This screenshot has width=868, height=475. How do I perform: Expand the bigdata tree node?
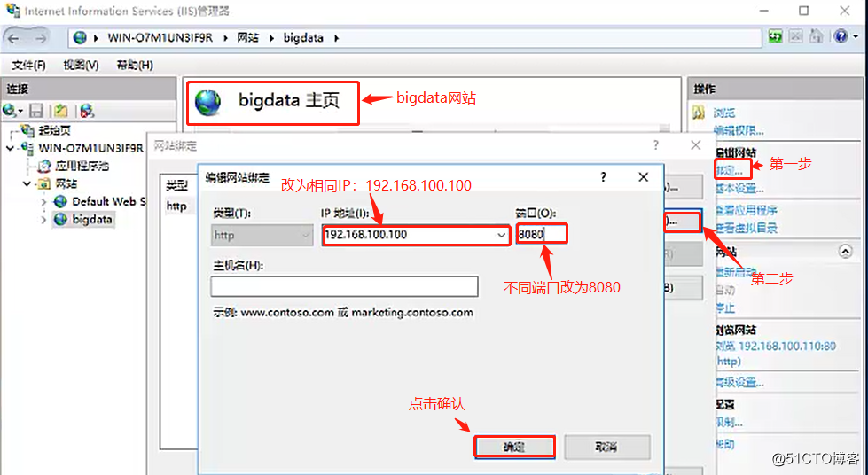(43, 220)
